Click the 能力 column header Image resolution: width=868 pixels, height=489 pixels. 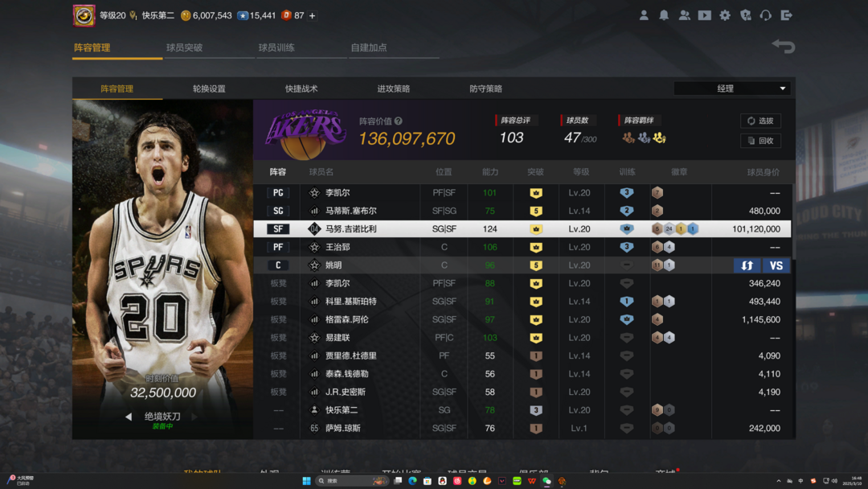(490, 172)
